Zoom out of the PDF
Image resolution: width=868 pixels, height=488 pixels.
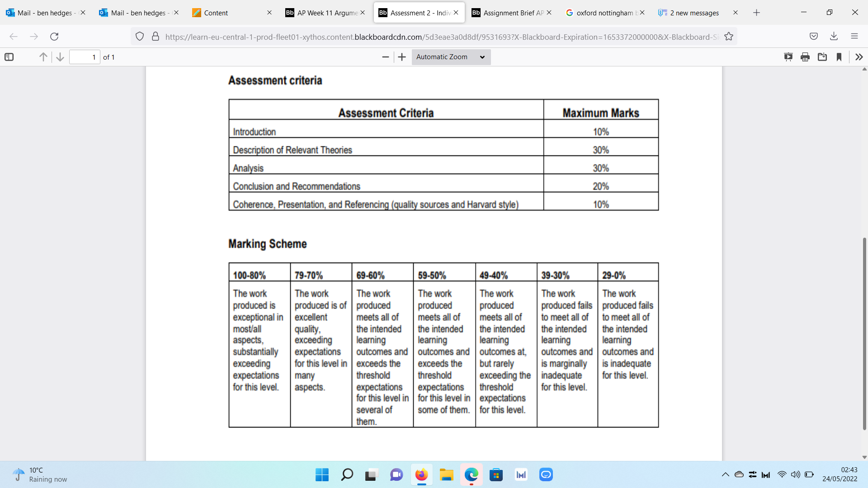tap(385, 57)
